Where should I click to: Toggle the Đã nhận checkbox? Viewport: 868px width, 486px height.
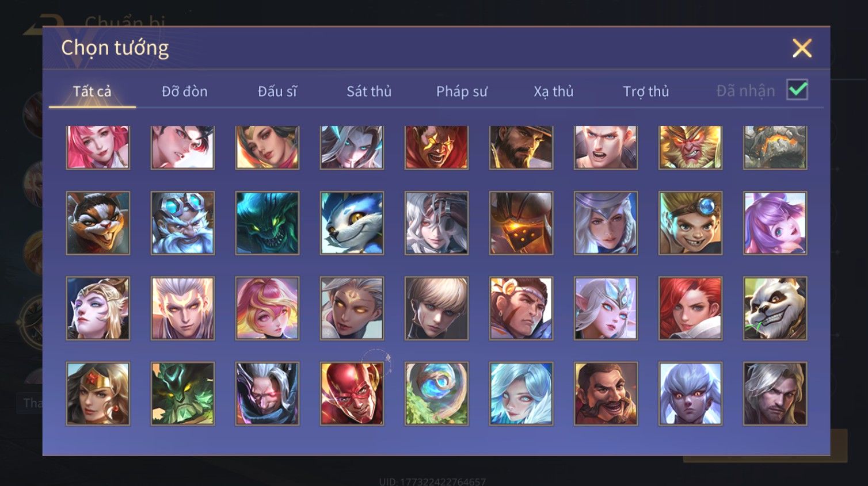797,90
